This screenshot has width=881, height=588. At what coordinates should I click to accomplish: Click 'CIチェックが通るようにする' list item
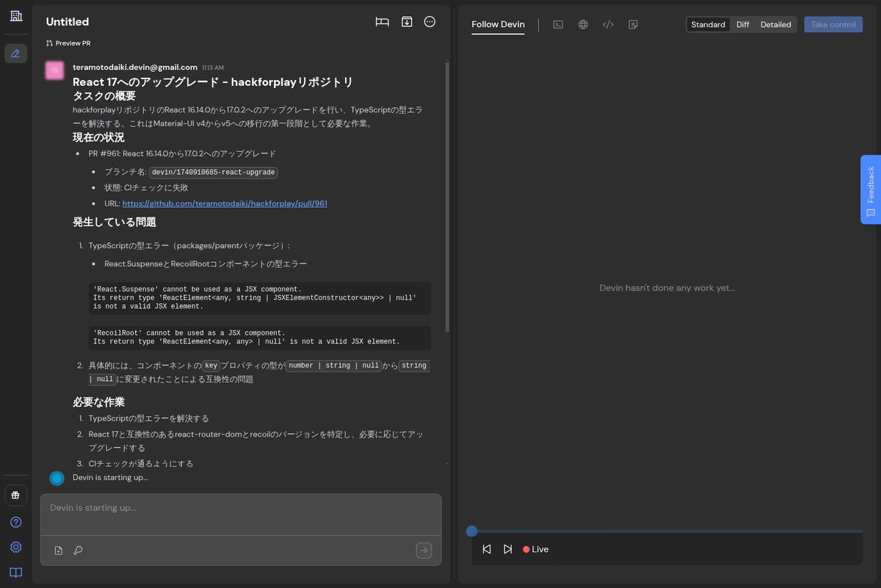pyautogui.click(x=141, y=464)
